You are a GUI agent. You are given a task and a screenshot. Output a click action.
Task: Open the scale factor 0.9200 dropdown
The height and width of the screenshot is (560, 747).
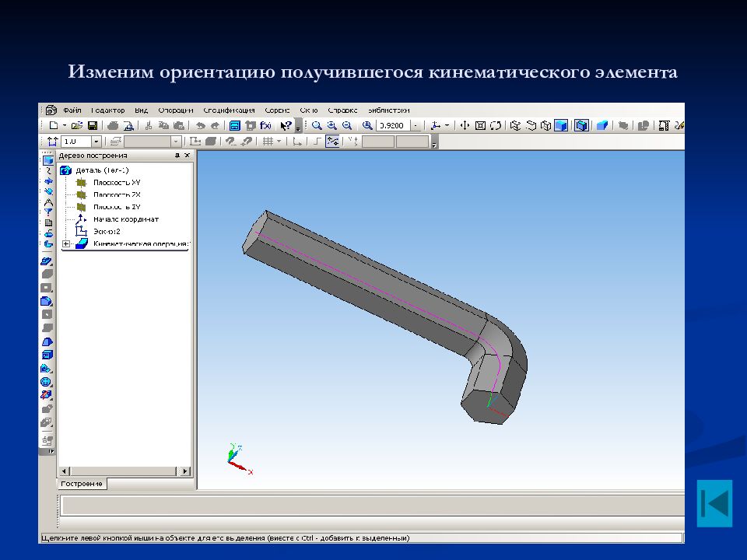[x=416, y=126]
